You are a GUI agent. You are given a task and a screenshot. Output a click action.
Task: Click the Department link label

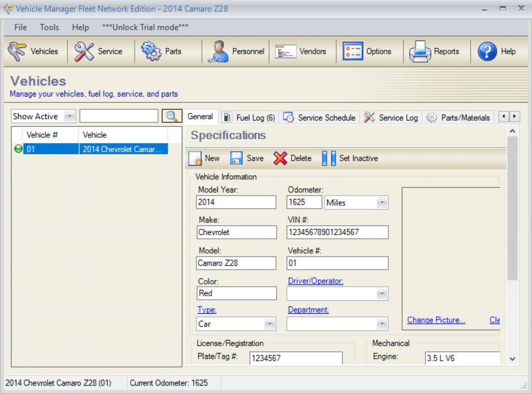(308, 310)
